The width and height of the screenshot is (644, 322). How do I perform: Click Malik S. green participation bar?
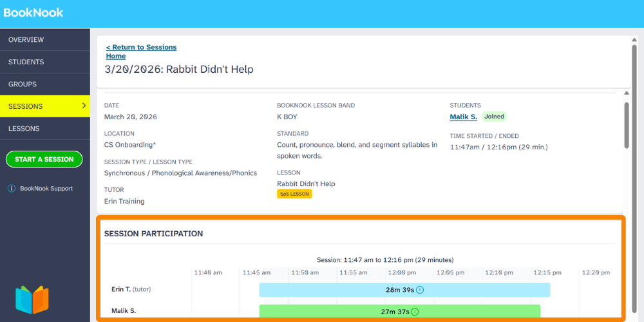tap(400, 311)
